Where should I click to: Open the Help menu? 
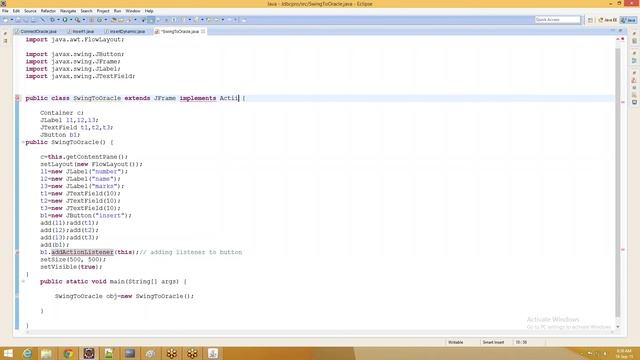(x=149, y=11)
